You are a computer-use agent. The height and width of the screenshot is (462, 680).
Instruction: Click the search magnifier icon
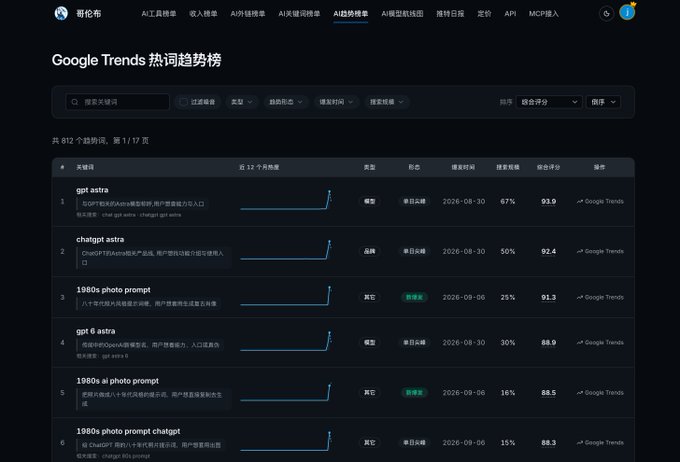(x=75, y=102)
